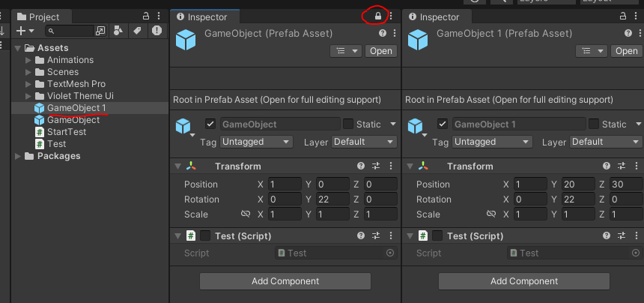Toggle the left Inspector lock icon

[x=378, y=16]
